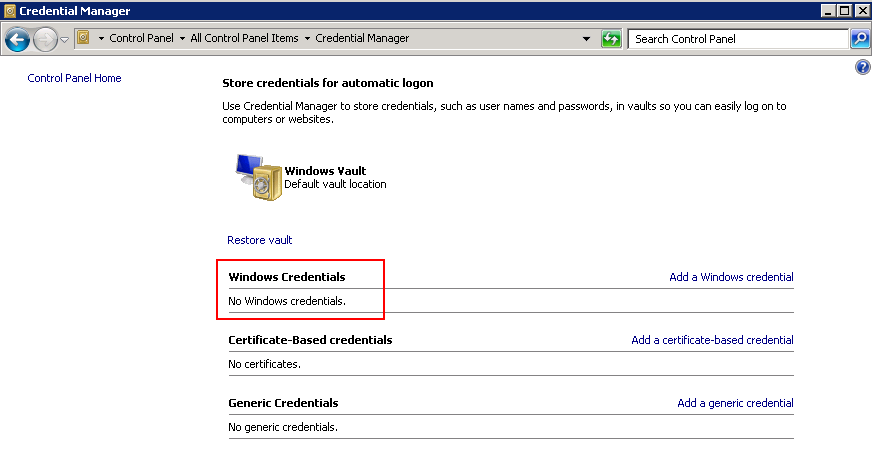Image resolution: width=872 pixels, height=465 pixels.
Task: Open recent pages dropdown beside Forward arrow
Action: pos(65,39)
